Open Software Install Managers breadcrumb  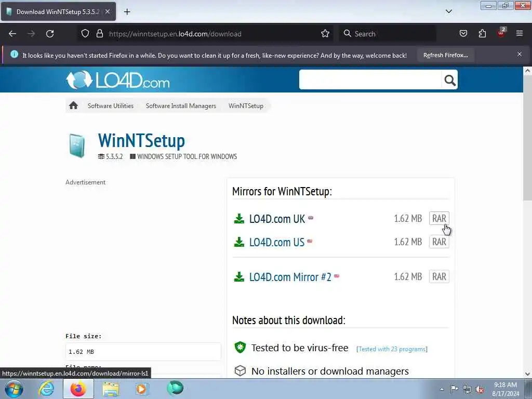pyautogui.click(x=181, y=106)
